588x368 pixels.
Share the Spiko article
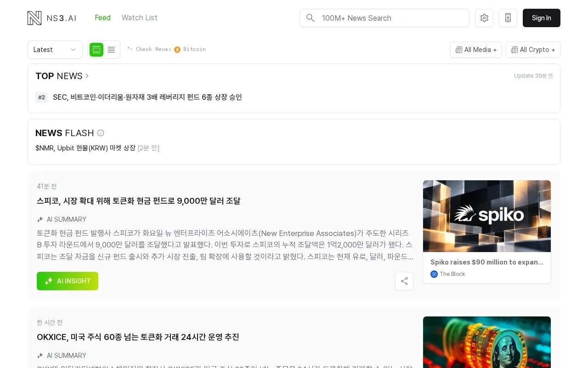404,281
